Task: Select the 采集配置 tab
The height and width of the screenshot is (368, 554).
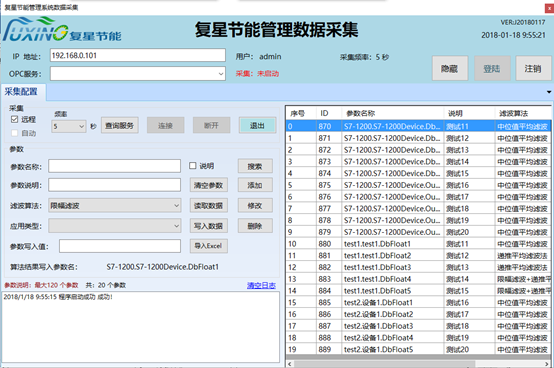Action: pos(23,92)
